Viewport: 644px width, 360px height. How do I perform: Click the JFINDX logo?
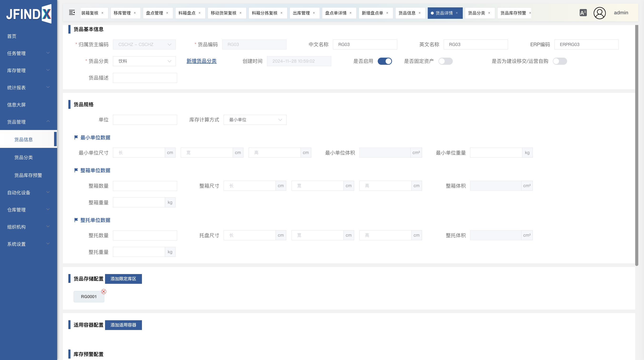pos(29,14)
